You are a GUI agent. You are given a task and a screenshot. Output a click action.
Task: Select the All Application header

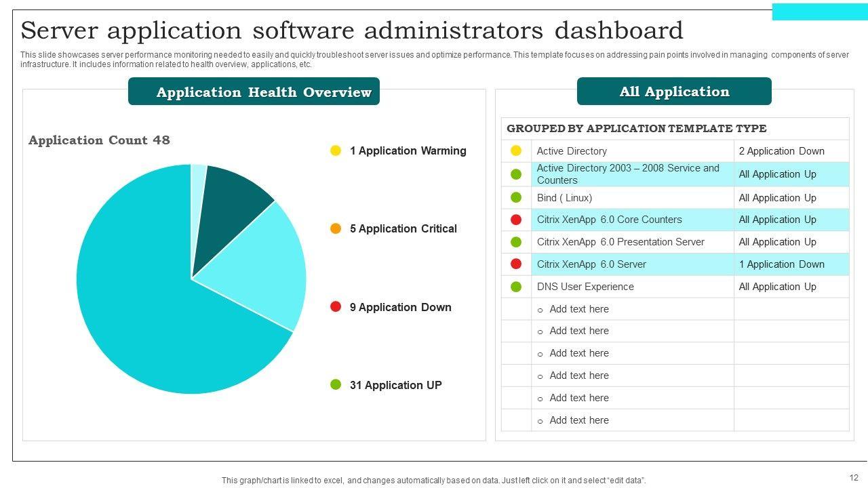click(674, 91)
